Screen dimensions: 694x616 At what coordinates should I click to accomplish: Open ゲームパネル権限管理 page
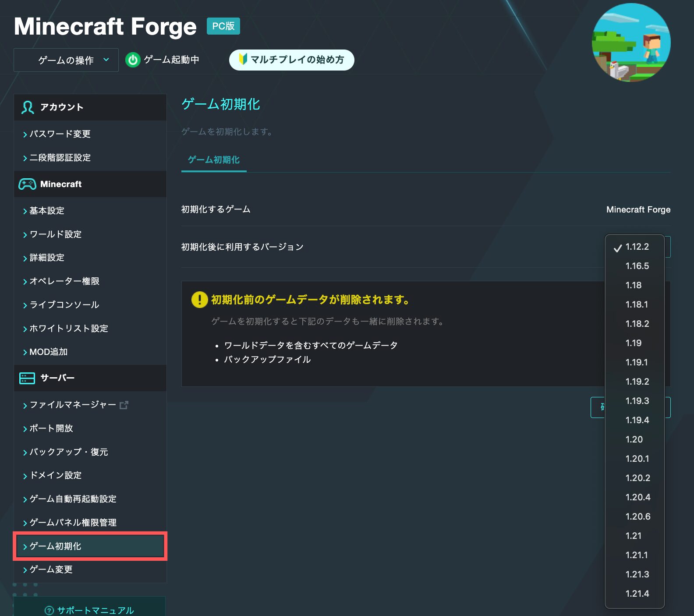(73, 523)
